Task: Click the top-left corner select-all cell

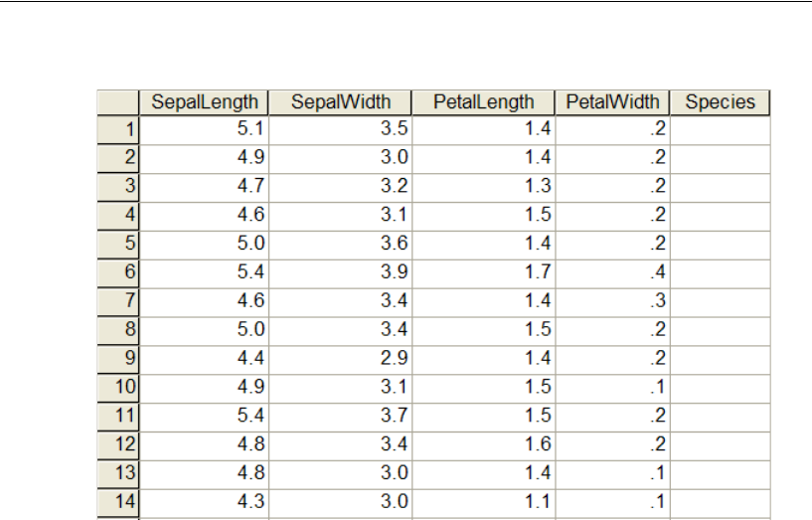Action: pos(119,102)
